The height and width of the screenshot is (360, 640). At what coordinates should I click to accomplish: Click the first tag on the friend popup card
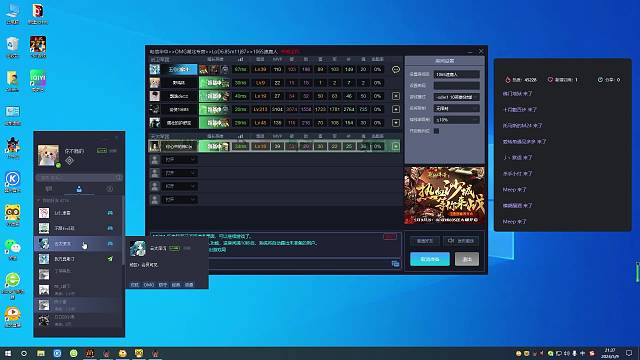coord(134,284)
